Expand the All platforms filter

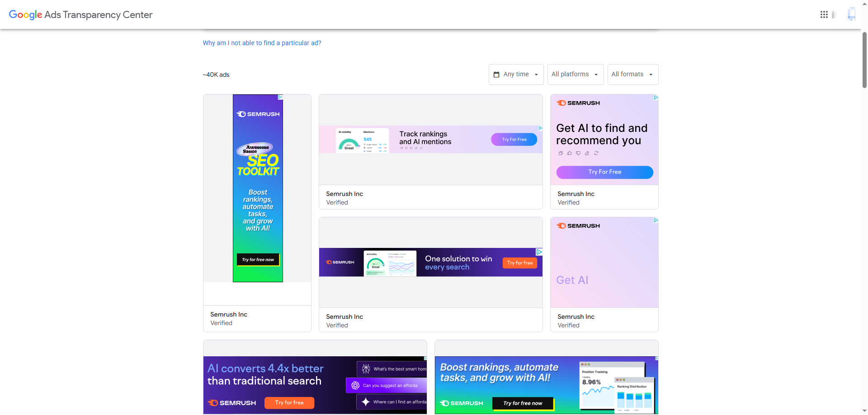pos(575,75)
